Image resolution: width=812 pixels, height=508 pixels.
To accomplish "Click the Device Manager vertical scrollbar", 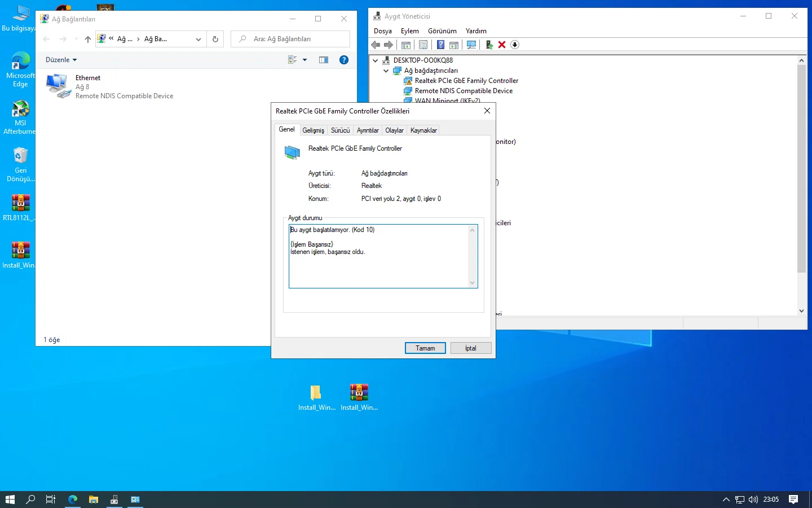I will (801, 169).
